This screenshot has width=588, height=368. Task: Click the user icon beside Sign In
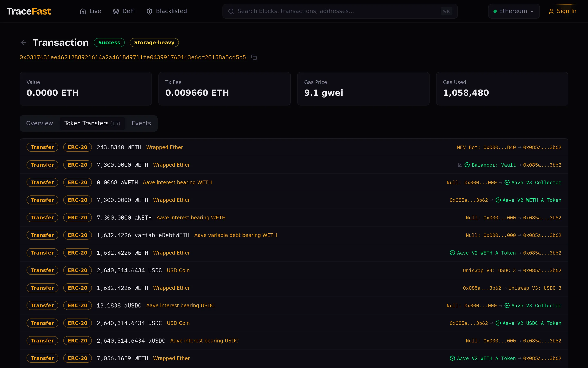[x=551, y=11]
